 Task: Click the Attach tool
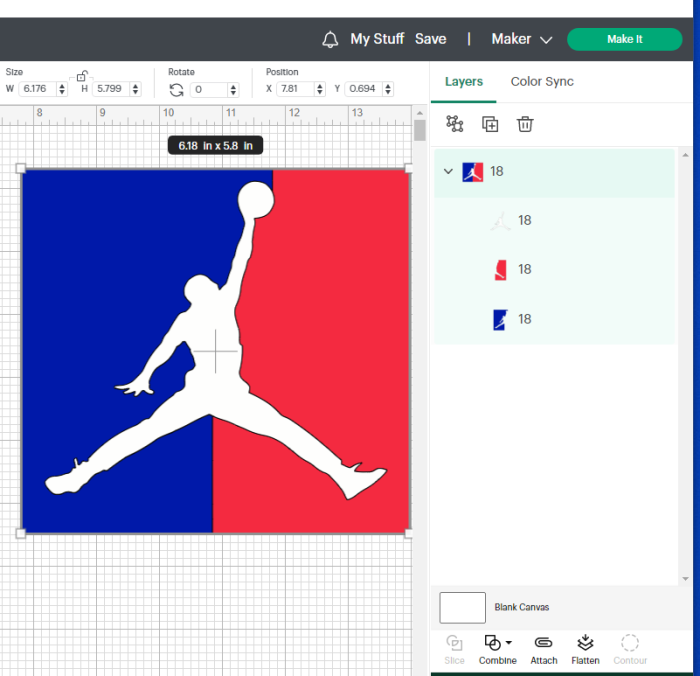544,650
